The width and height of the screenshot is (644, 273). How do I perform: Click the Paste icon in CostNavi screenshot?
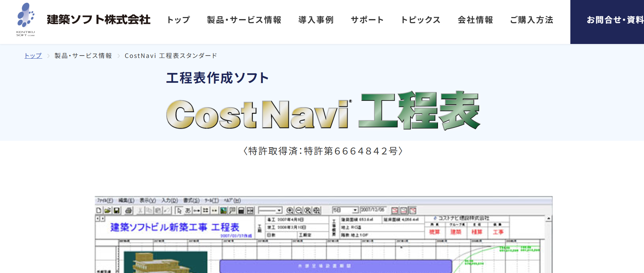coord(158,210)
